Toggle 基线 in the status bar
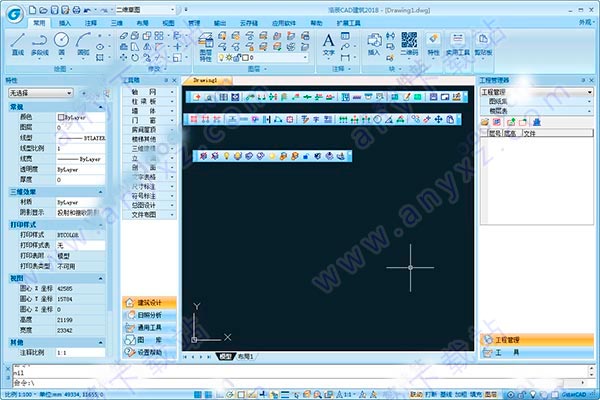600x400 pixels. (446, 394)
